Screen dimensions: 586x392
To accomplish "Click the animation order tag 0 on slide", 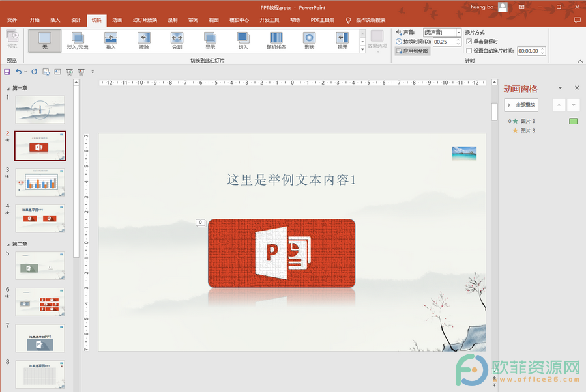I will point(200,223).
